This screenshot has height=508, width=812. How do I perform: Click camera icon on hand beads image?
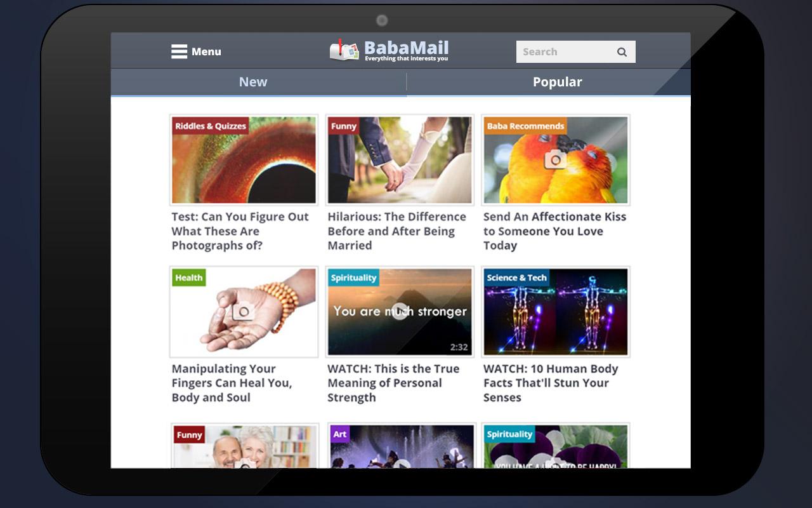[243, 311]
